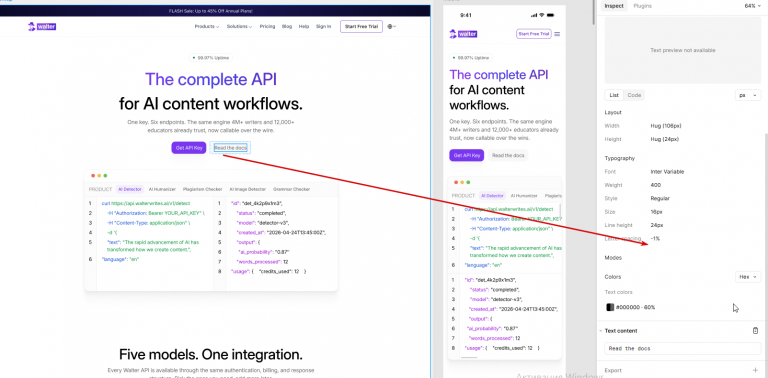Click the desktop 99.97% Uptime badge

pyautogui.click(x=211, y=58)
